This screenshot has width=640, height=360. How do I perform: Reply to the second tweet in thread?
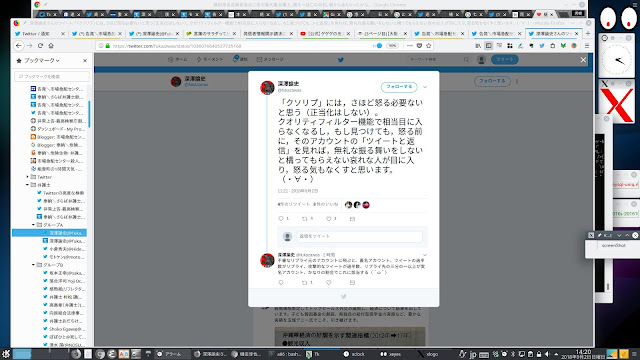281,282
